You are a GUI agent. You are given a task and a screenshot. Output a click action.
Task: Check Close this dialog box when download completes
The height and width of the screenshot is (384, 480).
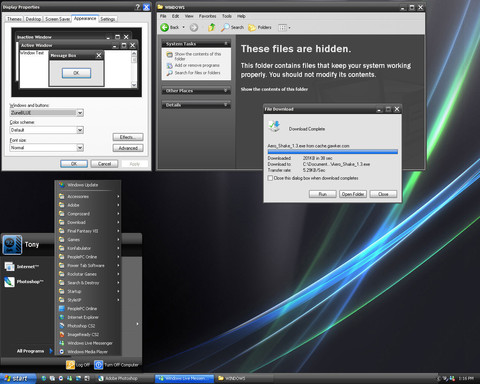click(270, 178)
